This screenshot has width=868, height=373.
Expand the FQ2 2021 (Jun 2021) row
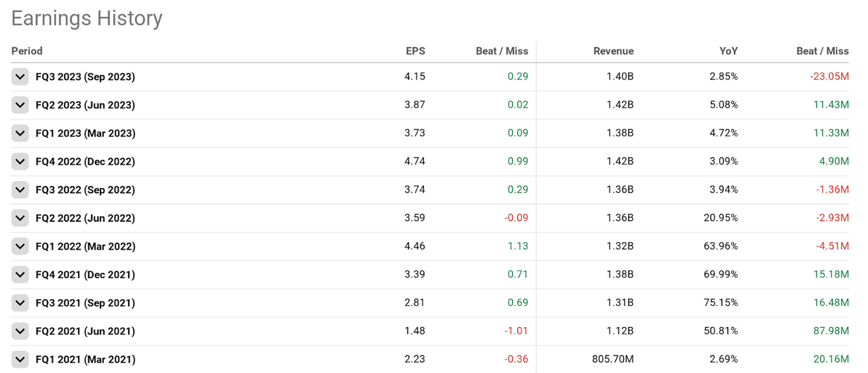point(20,331)
